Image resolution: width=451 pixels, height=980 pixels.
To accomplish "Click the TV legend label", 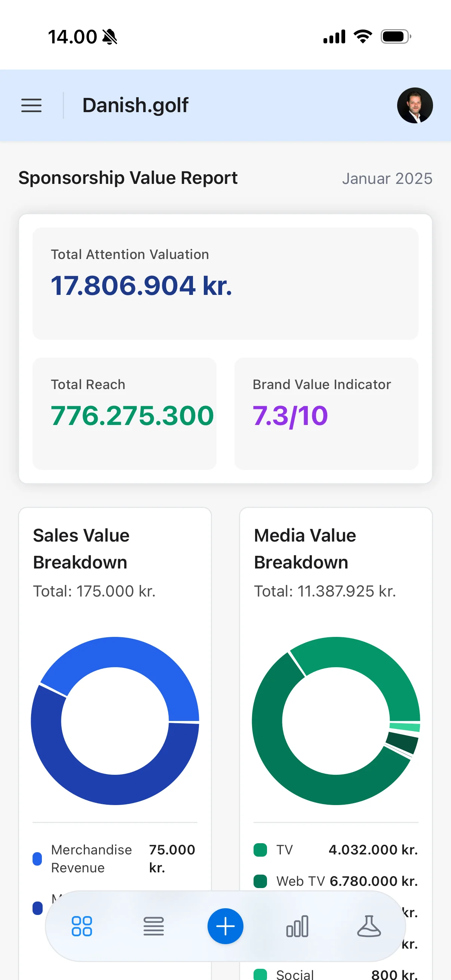I will pos(284,850).
